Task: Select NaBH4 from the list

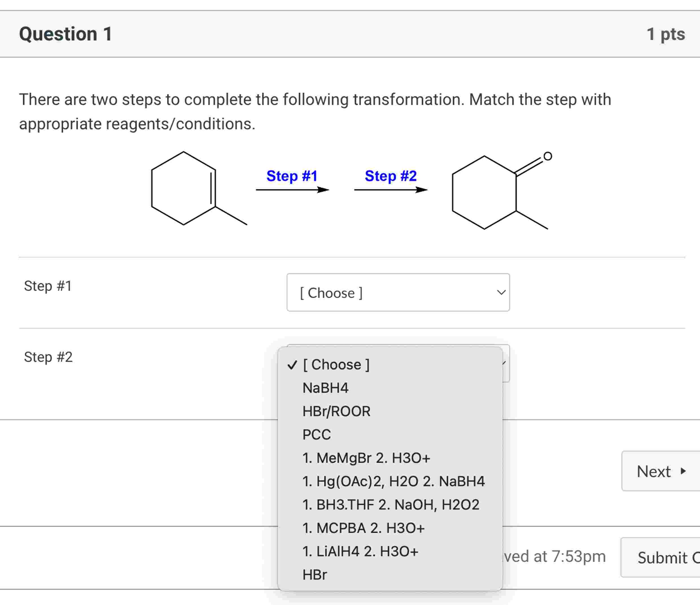Action: point(326,388)
